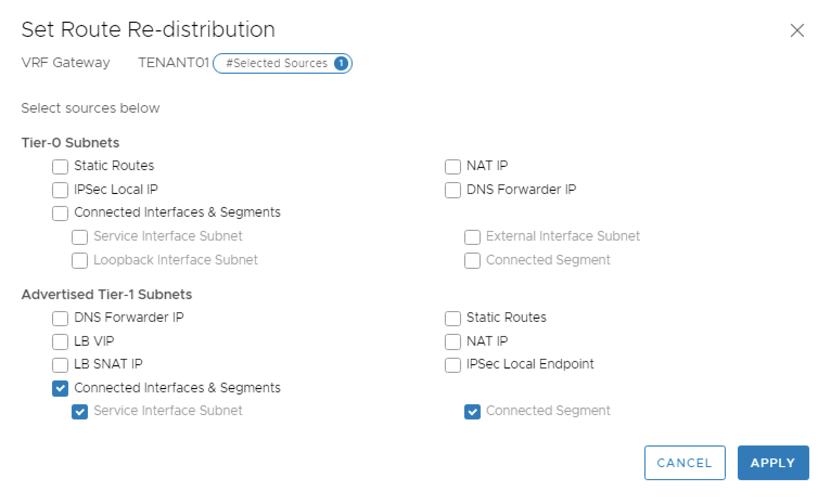Check Tier-0 Connected Segment box
The height and width of the screenshot is (504, 831).
pos(472,261)
